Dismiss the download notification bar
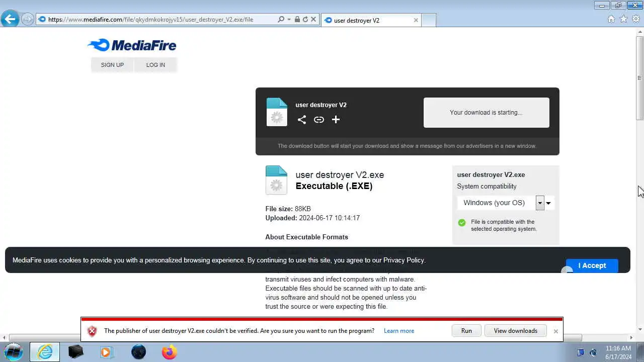This screenshot has height=362, width=644. click(555, 331)
